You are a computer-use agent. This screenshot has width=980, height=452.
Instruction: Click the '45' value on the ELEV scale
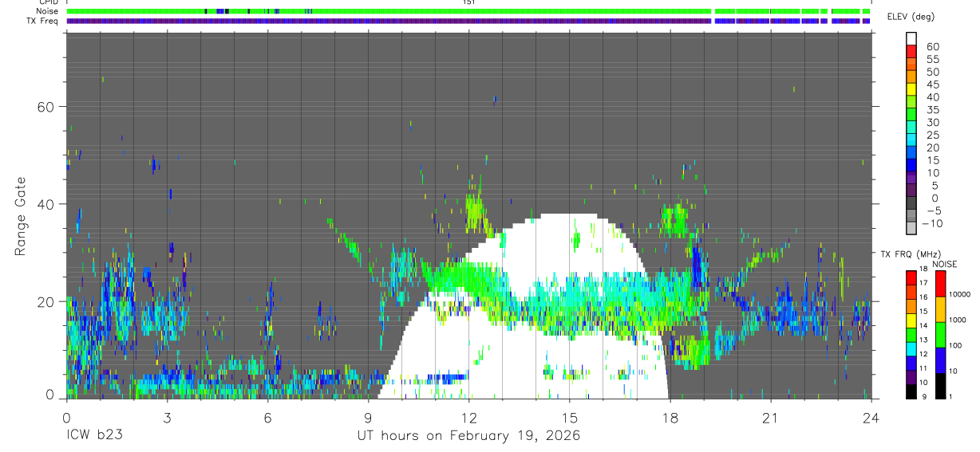[932, 85]
